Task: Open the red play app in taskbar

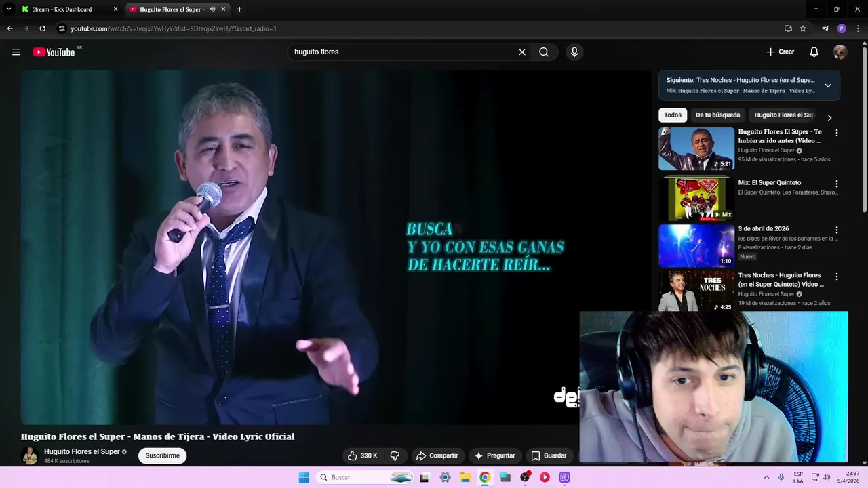Action: point(545,477)
